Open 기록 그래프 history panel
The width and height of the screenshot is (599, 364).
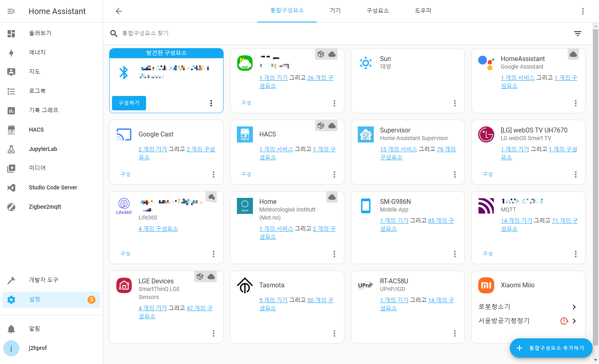51,110
